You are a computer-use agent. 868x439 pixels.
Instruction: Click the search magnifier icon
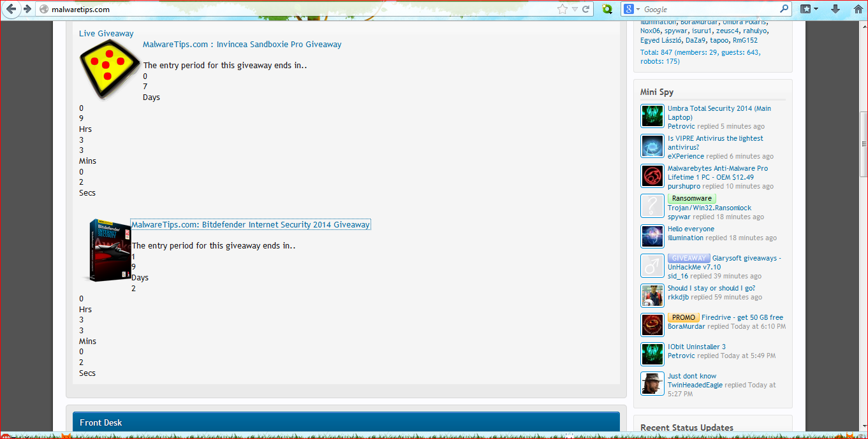[784, 9]
